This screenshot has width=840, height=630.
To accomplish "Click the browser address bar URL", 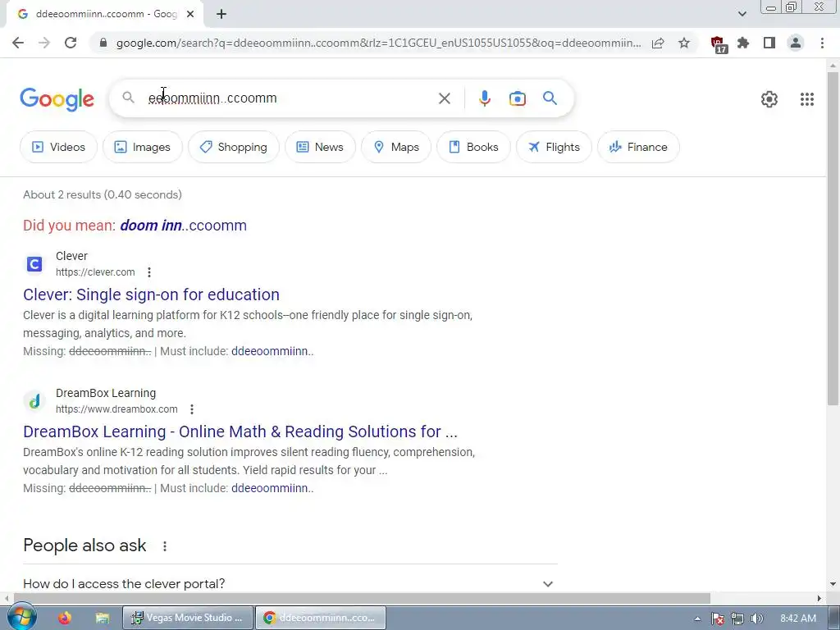I will click(x=378, y=43).
